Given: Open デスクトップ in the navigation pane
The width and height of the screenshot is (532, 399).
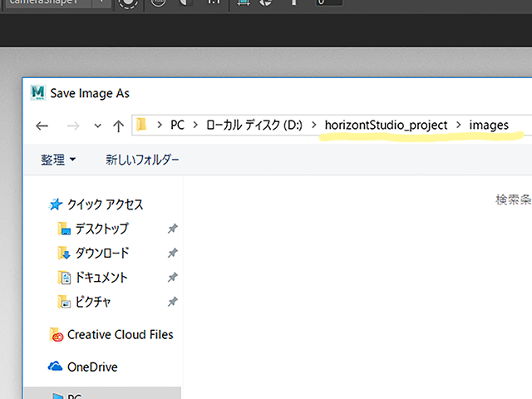Looking at the screenshot, I should click(x=101, y=229).
